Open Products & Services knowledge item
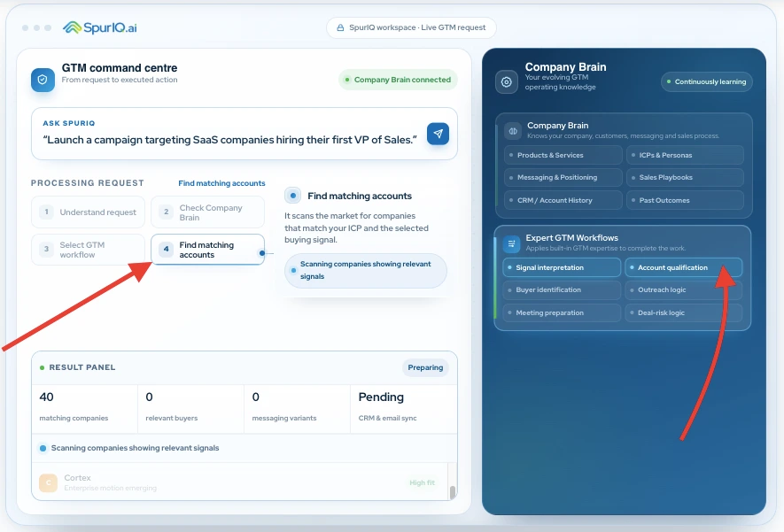 click(x=563, y=156)
